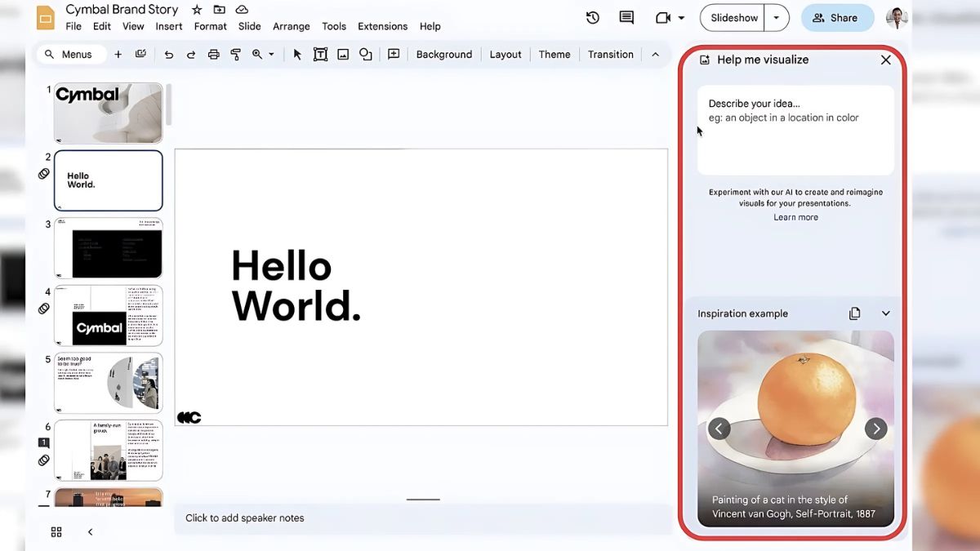Click the Hello World text on slide
Viewport: 980px width, 551px height.
tap(296, 287)
